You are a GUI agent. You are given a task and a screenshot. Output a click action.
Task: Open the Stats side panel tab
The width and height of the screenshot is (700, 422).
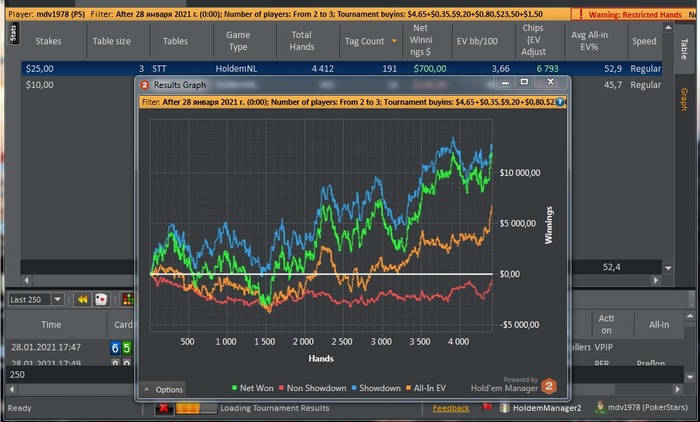coord(13,33)
